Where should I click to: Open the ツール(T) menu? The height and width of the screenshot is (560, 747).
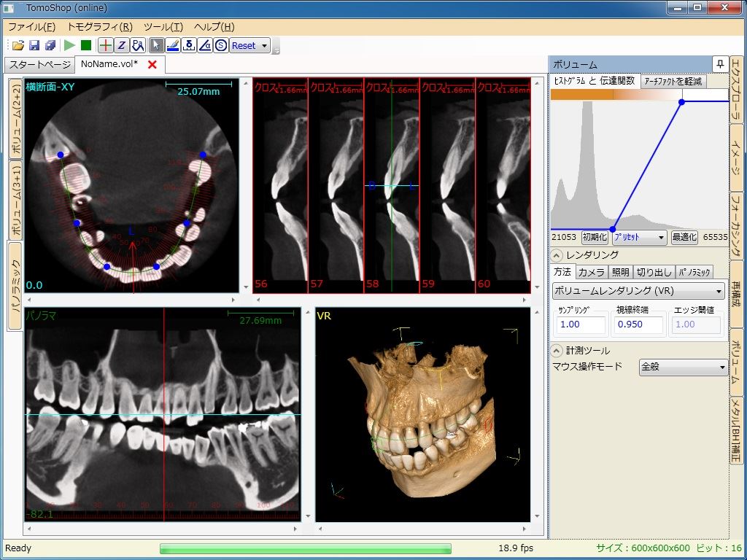click(163, 27)
